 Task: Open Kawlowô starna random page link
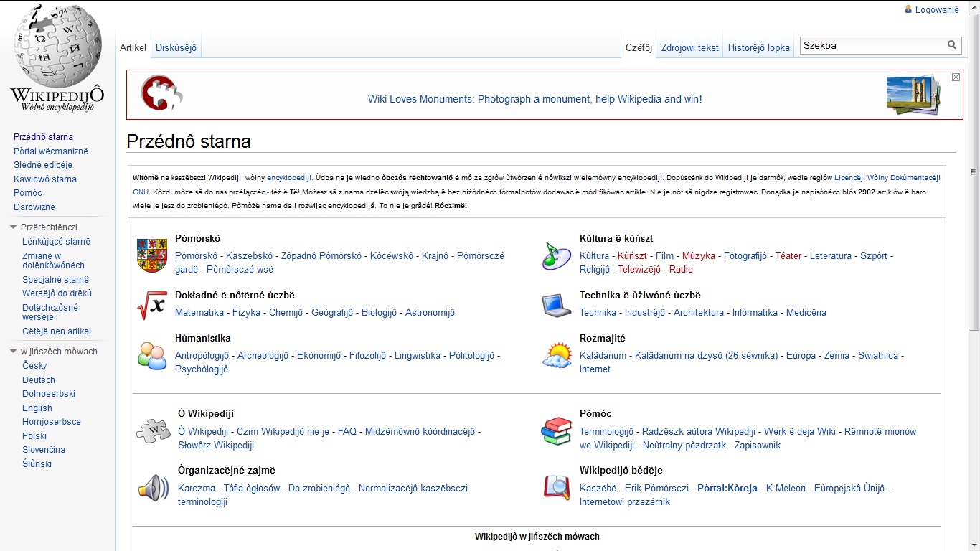[45, 179]
